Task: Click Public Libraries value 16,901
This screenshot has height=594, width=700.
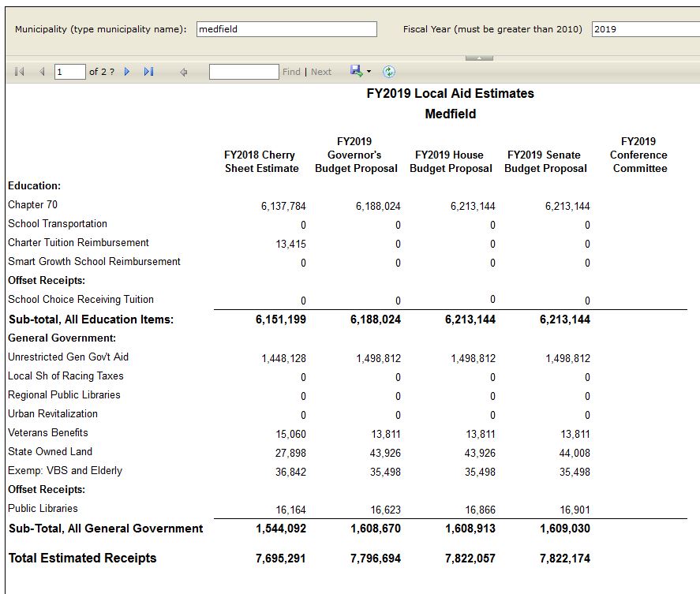Action: coord(575,510)
